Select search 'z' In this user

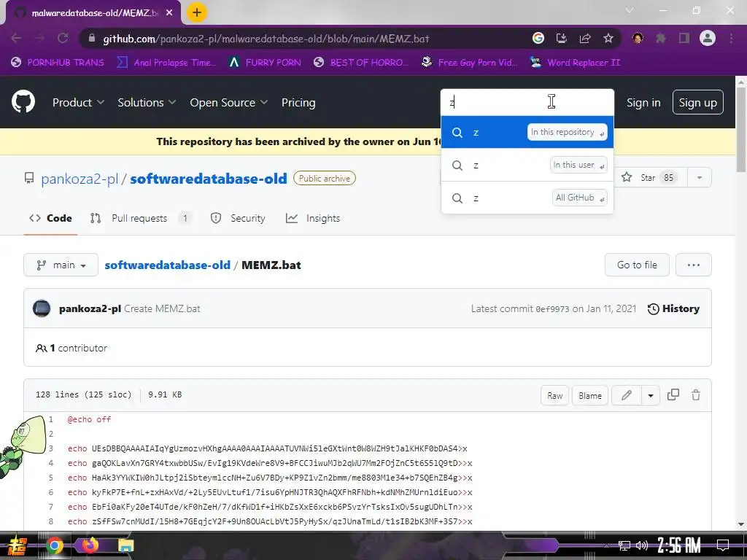pyautogui.click(x=527, y=165)
